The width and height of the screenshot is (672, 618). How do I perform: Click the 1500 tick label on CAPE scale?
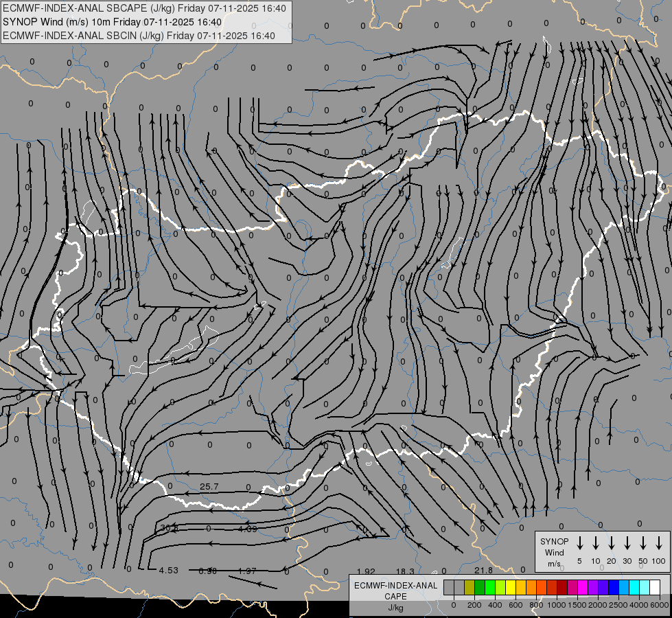point(577,605)
